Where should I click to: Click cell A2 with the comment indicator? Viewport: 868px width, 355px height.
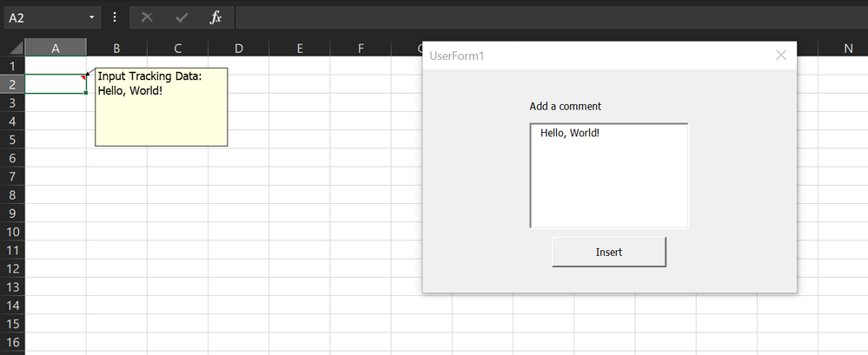coord(56,84)
